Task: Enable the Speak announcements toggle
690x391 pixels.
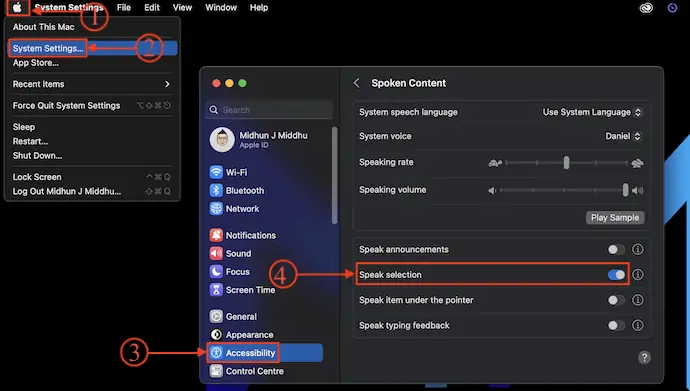Action: coord(616,249)
